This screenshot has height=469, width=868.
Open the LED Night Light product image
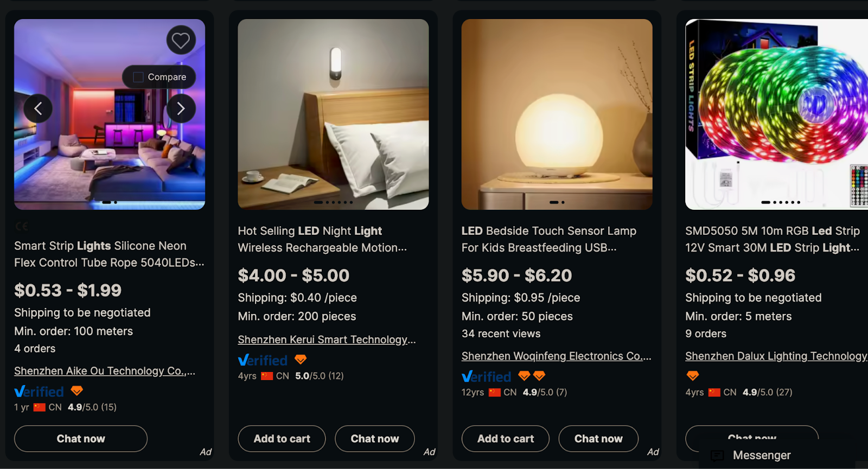click(333, 113)
